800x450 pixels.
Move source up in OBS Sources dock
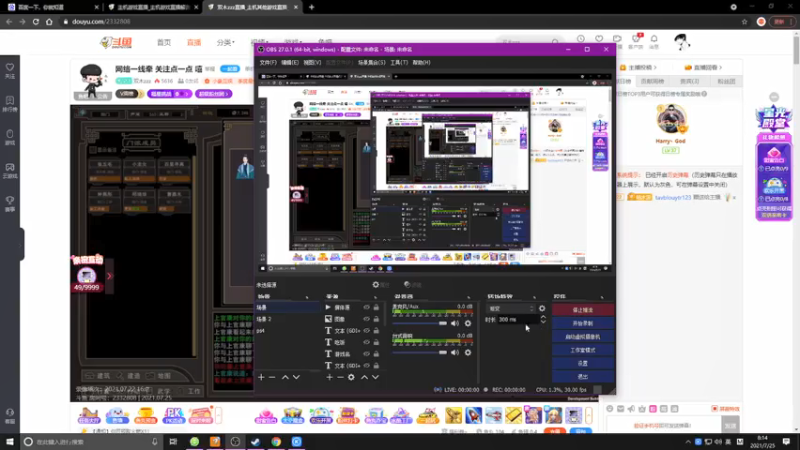pyautogui.click(x=364, y=377)
